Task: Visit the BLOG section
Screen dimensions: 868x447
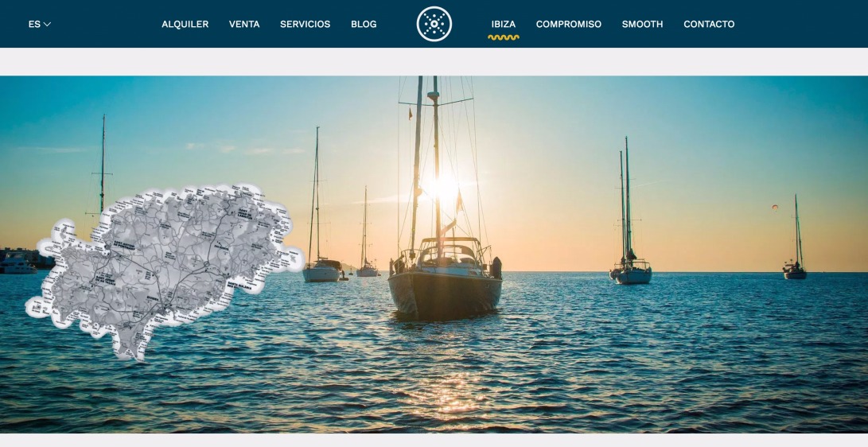Action: pos(364,25)
